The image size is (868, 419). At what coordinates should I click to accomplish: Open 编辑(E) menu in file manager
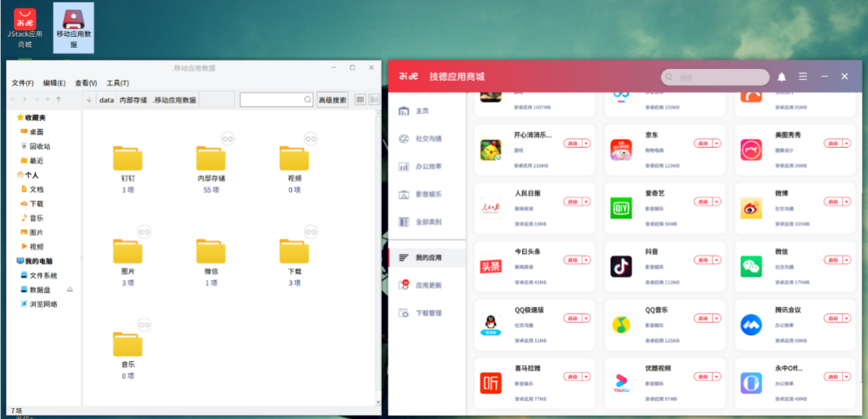coord(54,83)
